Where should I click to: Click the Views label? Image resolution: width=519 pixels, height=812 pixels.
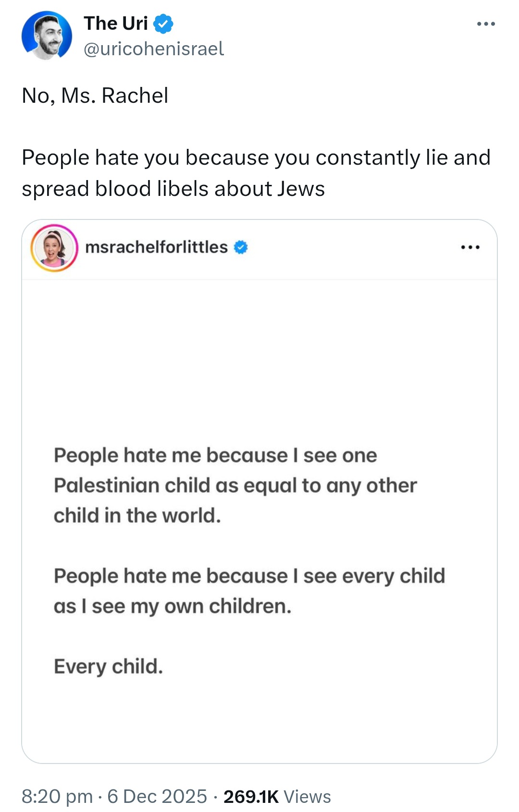click(x=308, y=796)
